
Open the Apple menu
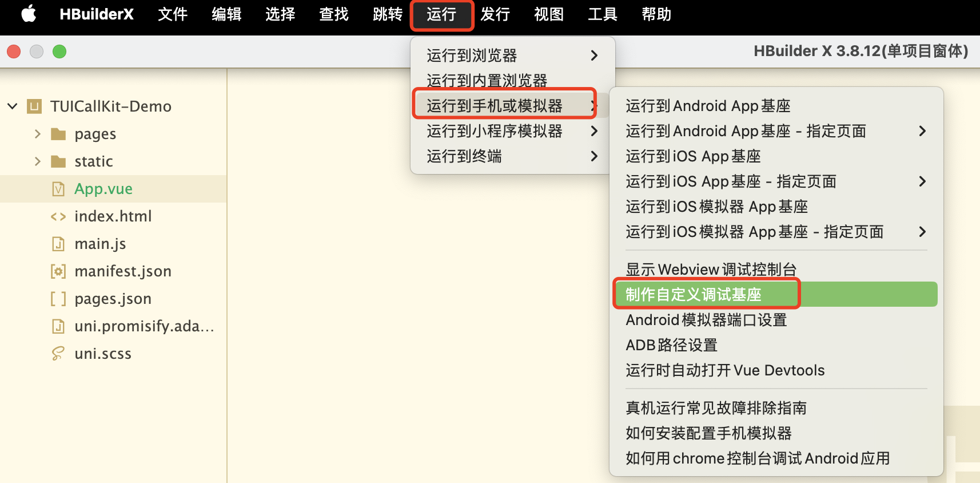click(x=29, y=14)
